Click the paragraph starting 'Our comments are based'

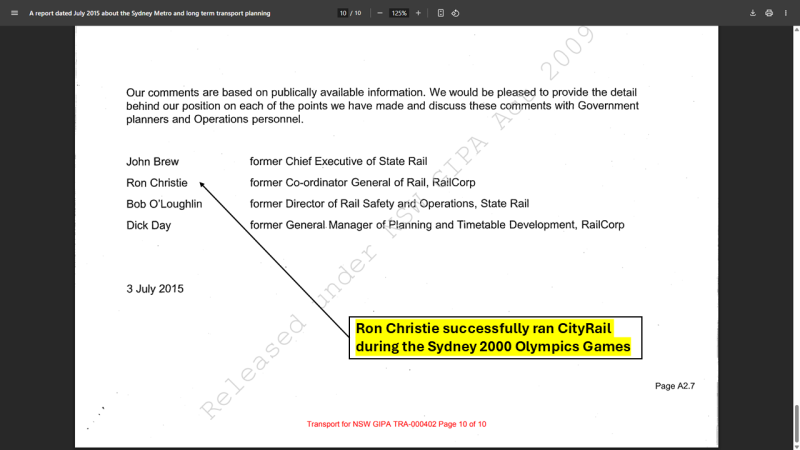pos(382,106)
